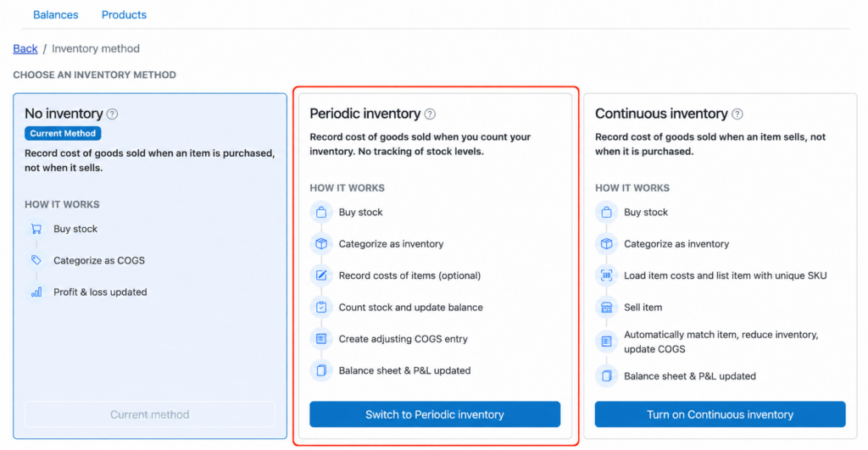The height and width of the screenshot is (450, 868).
Task: Go back using the Back breadcrumb link
Action: (25, 48)
